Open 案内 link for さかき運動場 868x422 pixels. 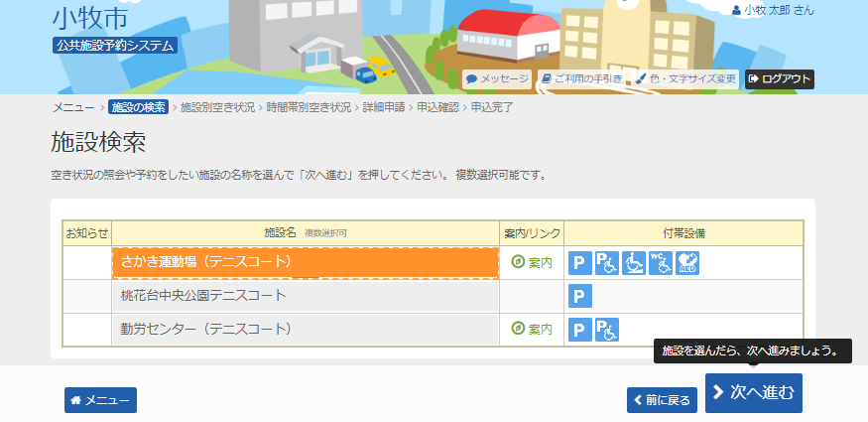(532, 263)
